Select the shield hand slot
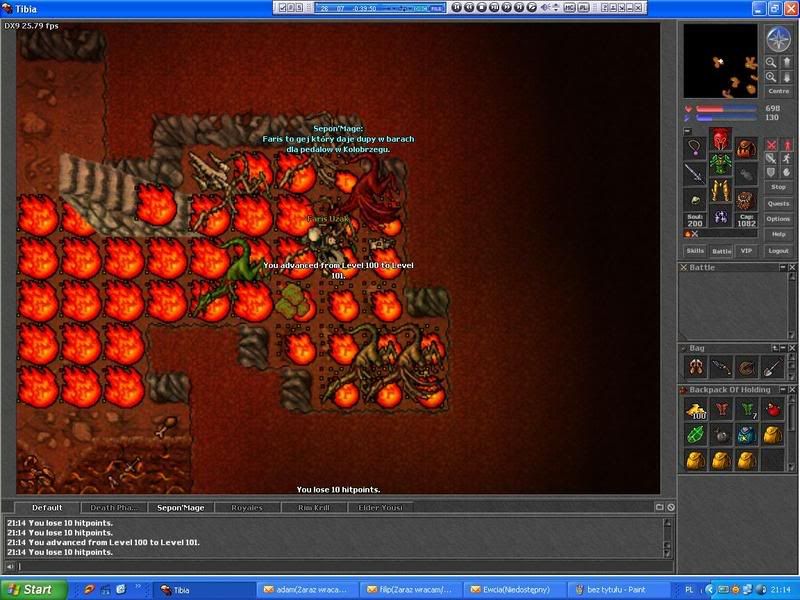 745,173
